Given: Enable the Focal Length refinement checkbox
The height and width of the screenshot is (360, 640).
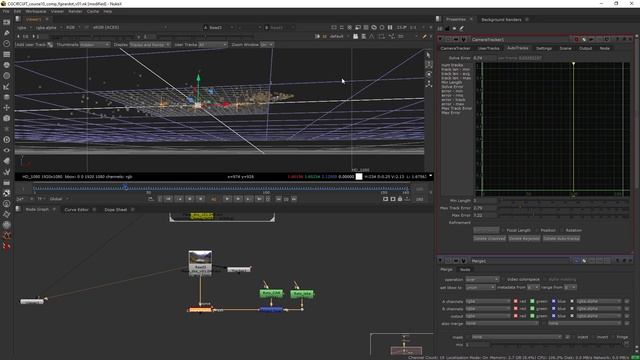Looking at the screenshot, I should pyautogui.click(x=503, y=230).
